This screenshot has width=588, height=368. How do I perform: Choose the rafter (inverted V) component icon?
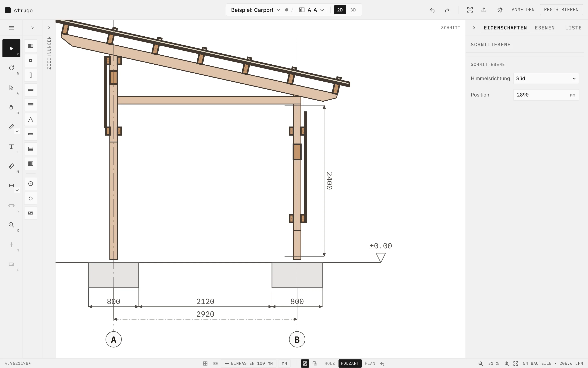[x=31, y=120]
